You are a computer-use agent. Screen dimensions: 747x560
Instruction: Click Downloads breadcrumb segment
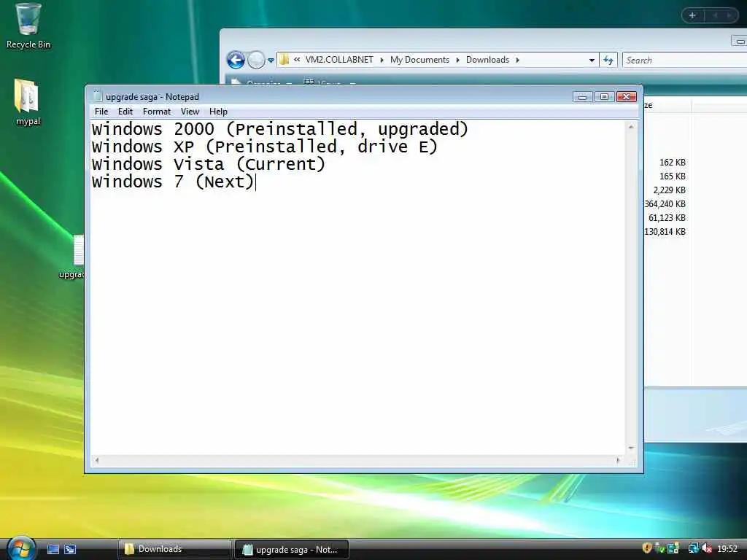point(487,60)
